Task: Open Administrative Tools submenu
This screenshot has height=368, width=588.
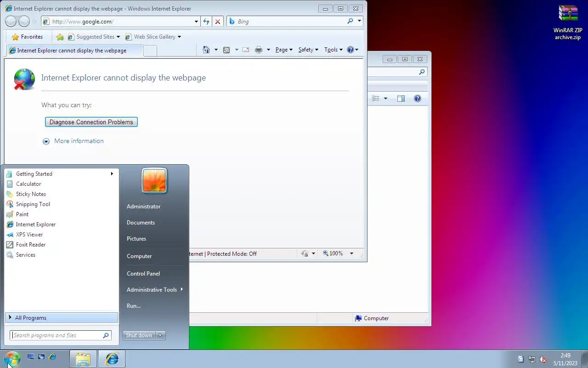Action: click(155, 290)
